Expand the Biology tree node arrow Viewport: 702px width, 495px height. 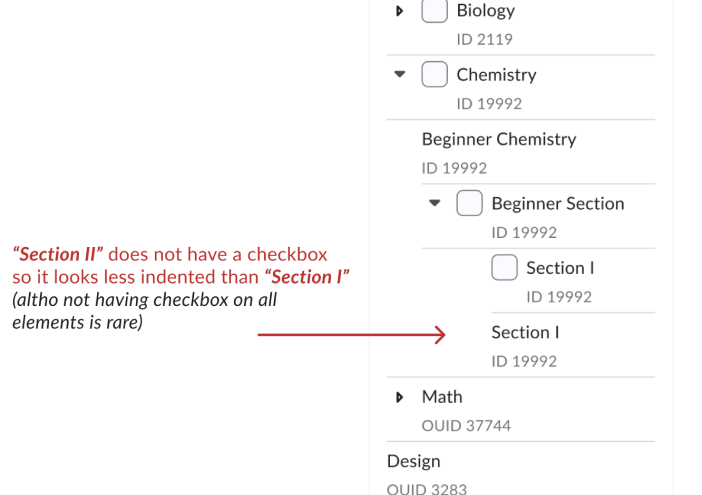point(400,11)
